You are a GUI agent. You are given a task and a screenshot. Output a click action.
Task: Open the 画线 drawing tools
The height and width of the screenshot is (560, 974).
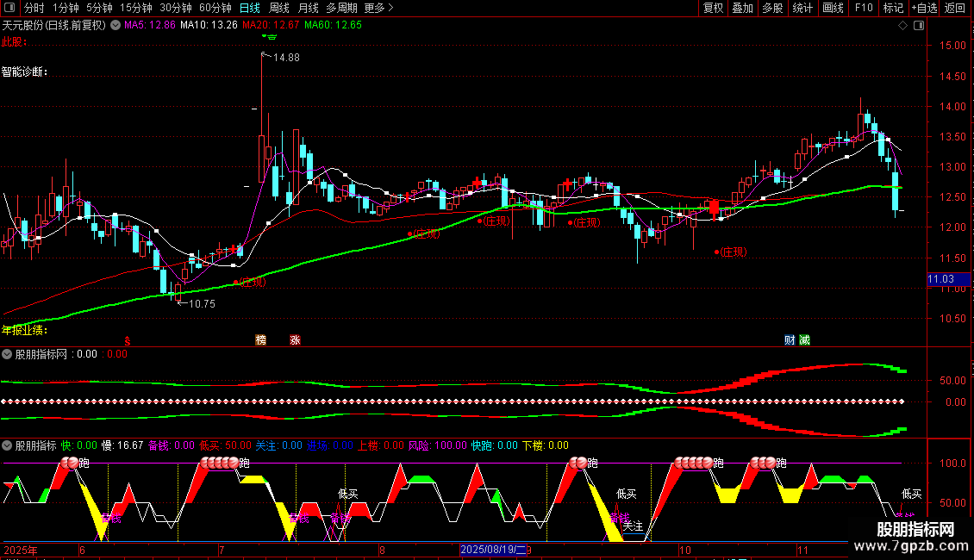click(x=833, y=8)
